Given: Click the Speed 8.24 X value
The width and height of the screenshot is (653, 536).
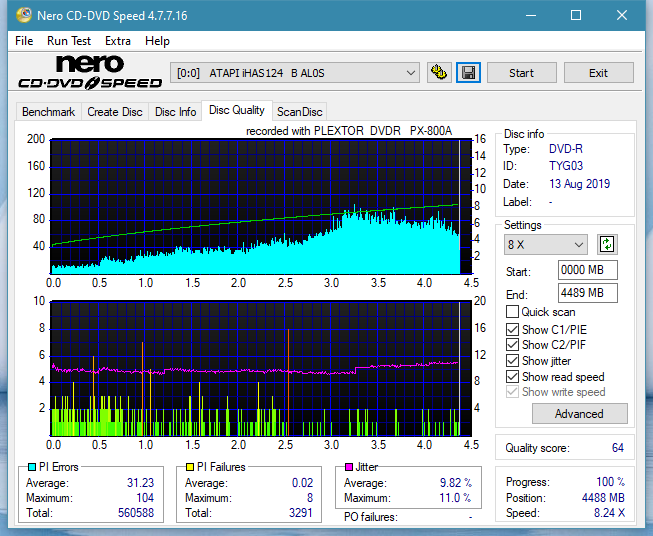Looking at the screenshot, I should [609, 513].
